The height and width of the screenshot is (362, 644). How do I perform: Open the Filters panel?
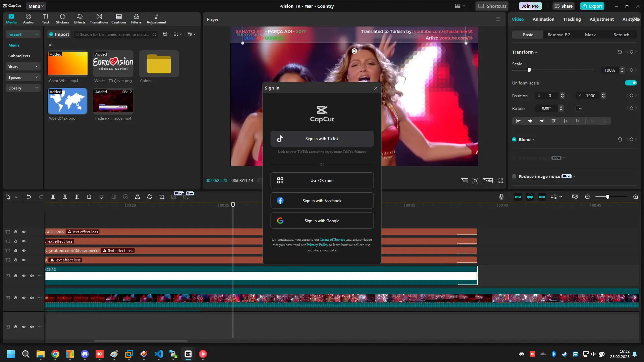click(136, 19)
